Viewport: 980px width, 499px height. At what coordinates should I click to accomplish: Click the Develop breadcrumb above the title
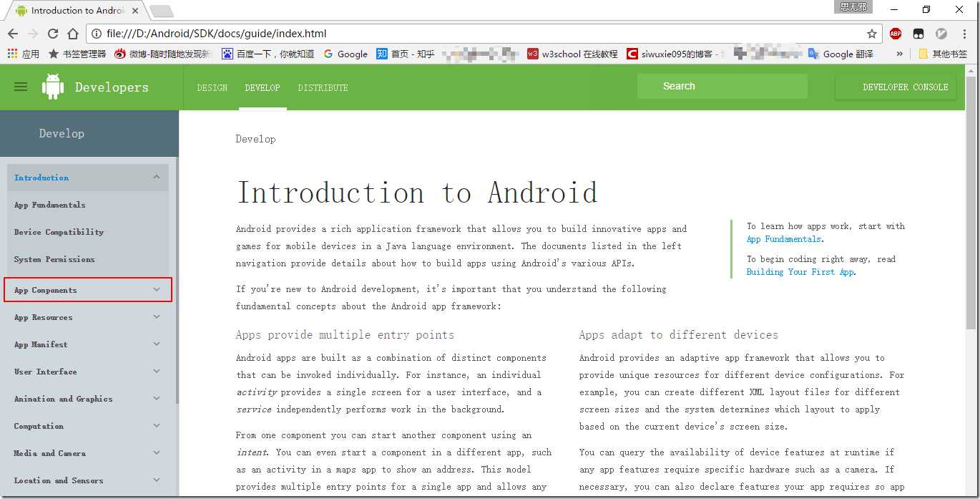pyautogui.click(x=255, y=139)
